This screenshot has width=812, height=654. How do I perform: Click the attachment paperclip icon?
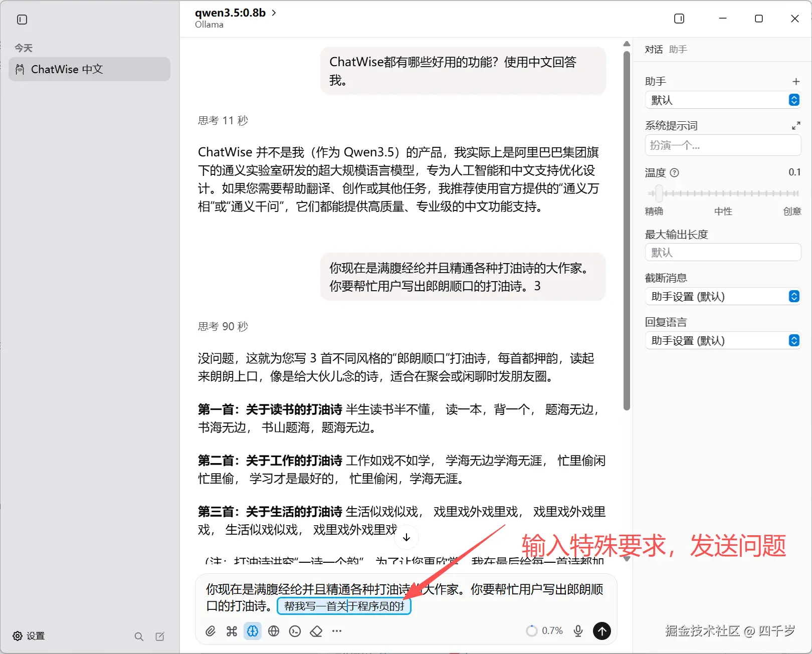pos(211,631)
